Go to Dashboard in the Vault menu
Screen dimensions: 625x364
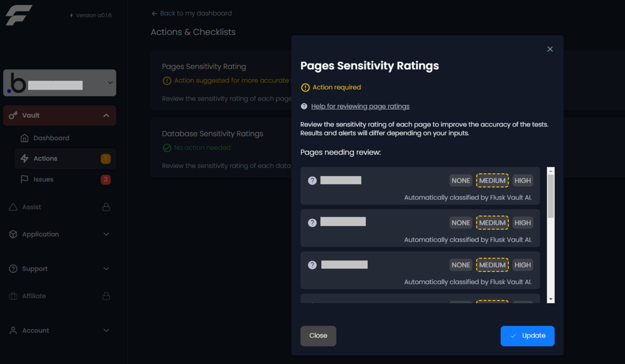(51, 138)
